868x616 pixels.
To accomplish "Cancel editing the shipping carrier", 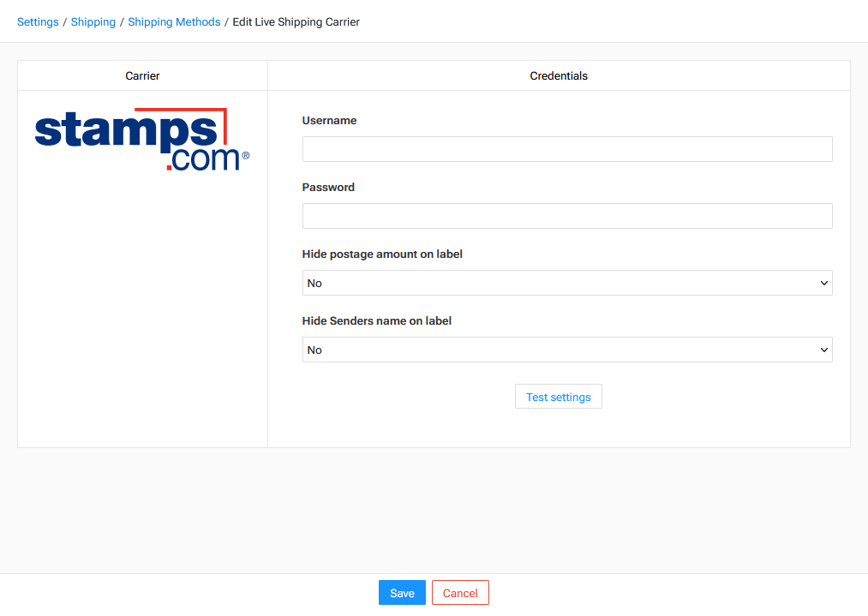I will tap(460, 592).
